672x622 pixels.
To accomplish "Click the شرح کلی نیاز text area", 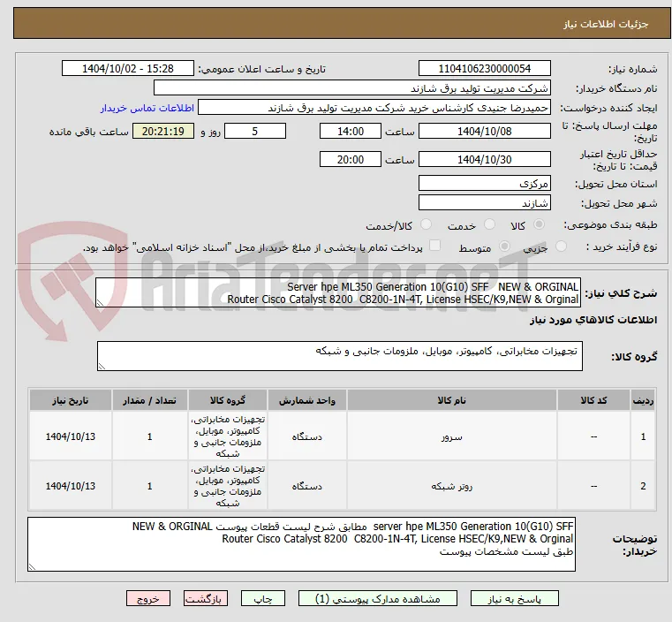I will coord(337,292).
